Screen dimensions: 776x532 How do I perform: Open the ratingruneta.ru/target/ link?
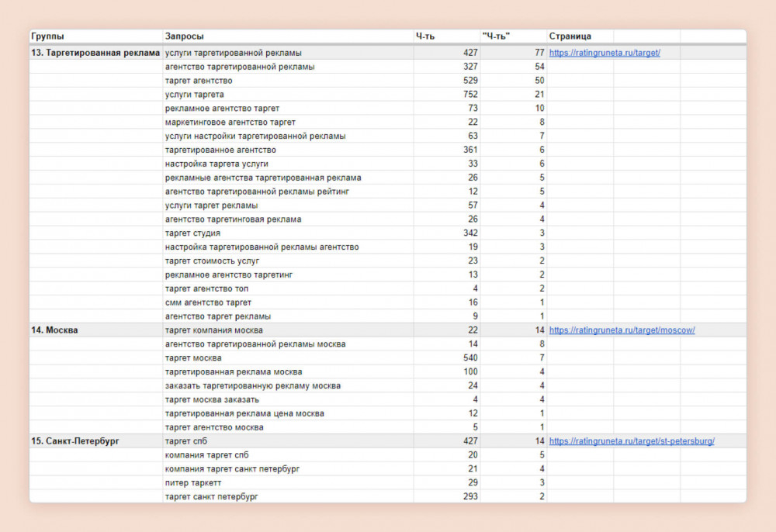605,53
